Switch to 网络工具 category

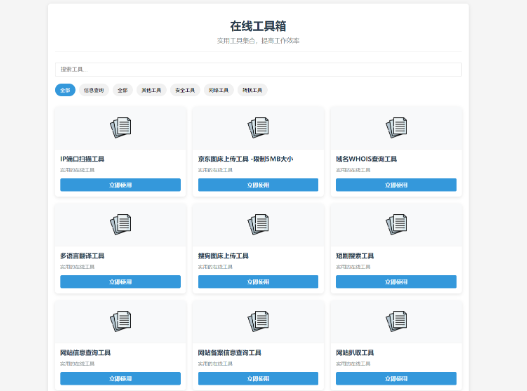click(x=218, y=90)
